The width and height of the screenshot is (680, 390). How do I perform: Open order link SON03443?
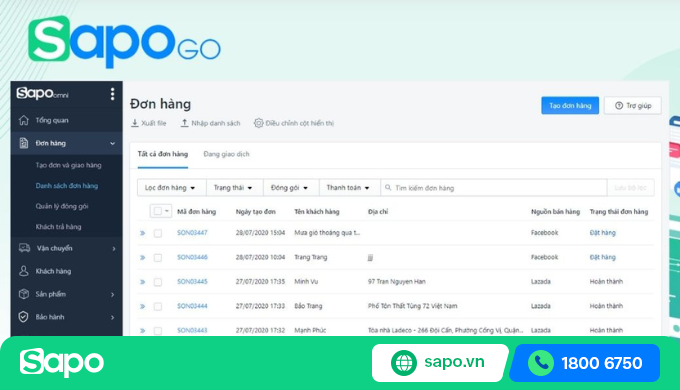192,330
